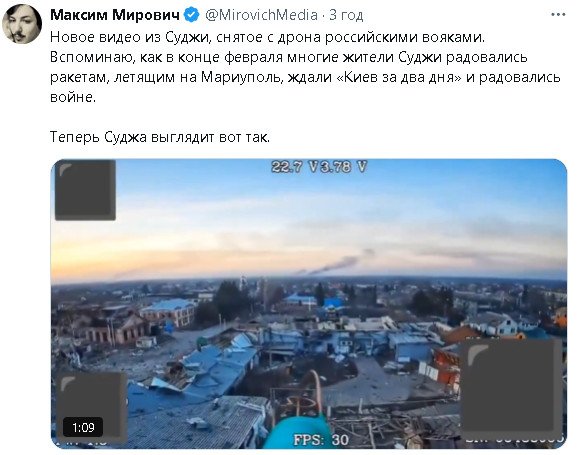Open the @MirovichMedia handle link
This screenshot has width=581, height=455.
click(x=261, y=15)
